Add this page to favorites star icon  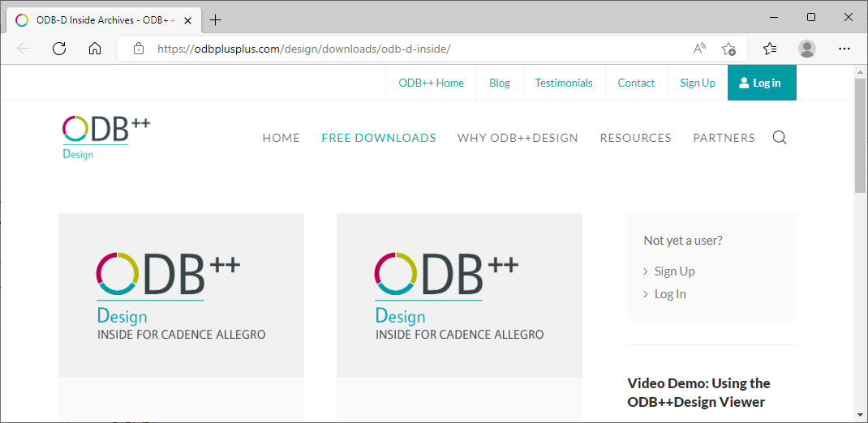click(x=728, y=49)
